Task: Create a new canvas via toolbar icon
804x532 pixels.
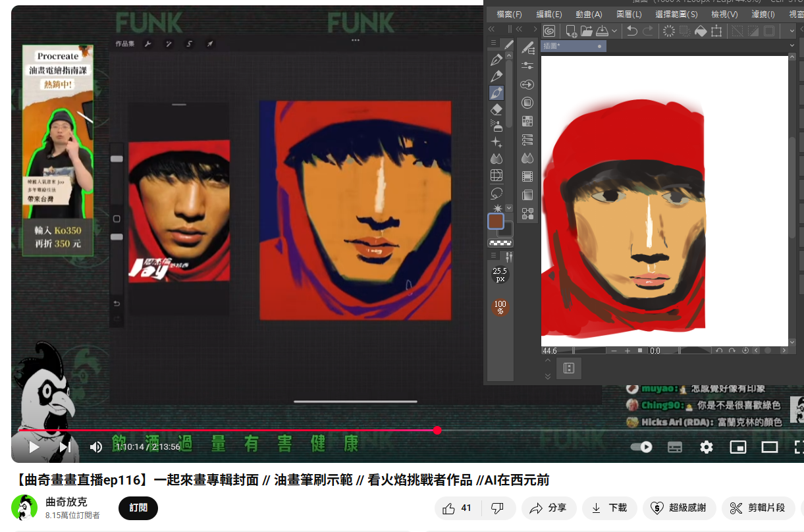Action: tap(571, 31)
